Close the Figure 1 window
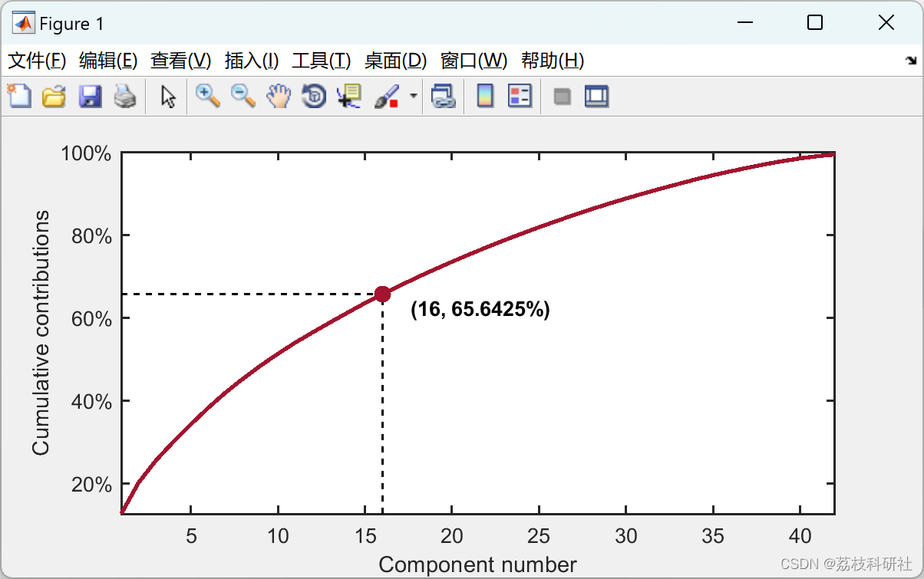The width and height of the screenshot is (924, 579). (x=886, y=23)
